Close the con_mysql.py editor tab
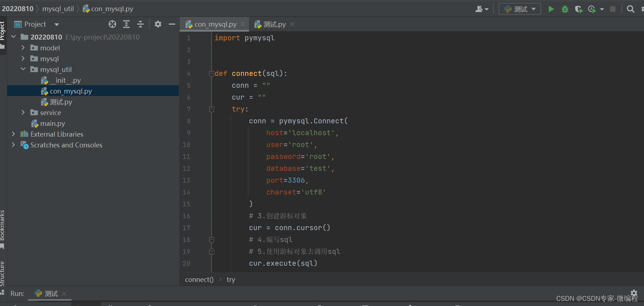This screenshot has height=306, width=644. 243,24
